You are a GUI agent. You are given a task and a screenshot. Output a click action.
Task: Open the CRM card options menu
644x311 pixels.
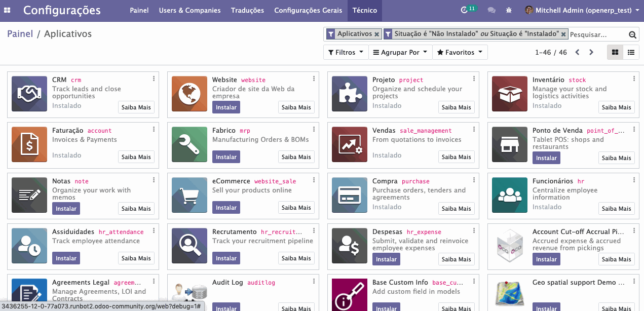coord(154,79)
